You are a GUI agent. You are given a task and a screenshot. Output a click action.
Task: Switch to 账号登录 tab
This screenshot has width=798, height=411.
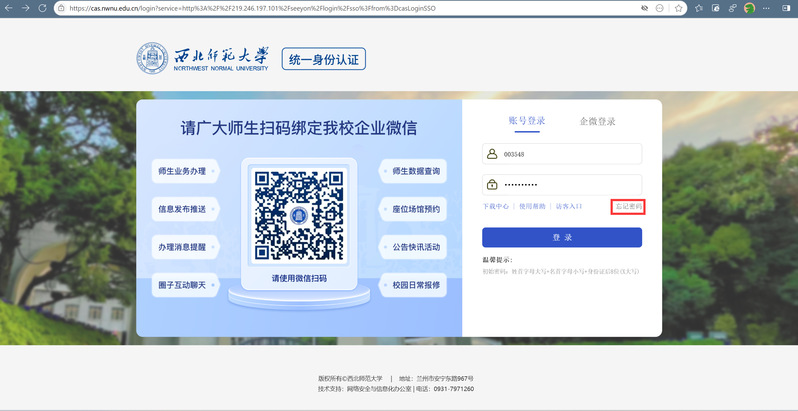tap(527, 121)
